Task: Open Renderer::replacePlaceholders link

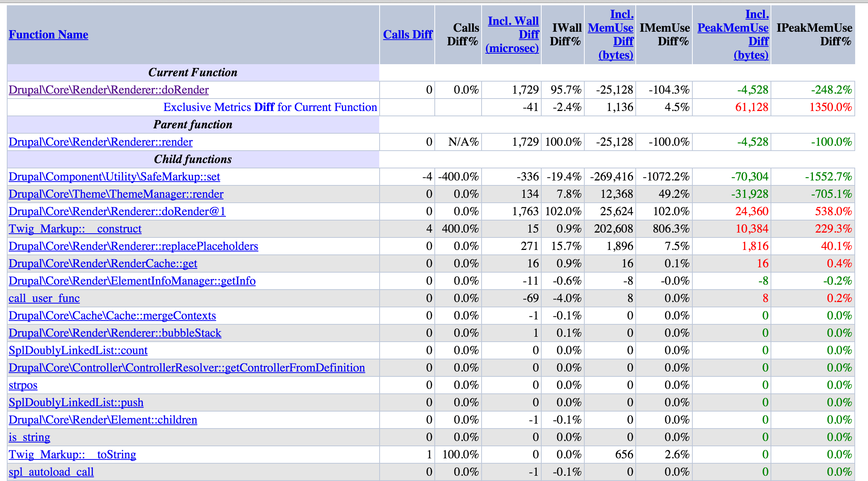Action: coord(133,246)
